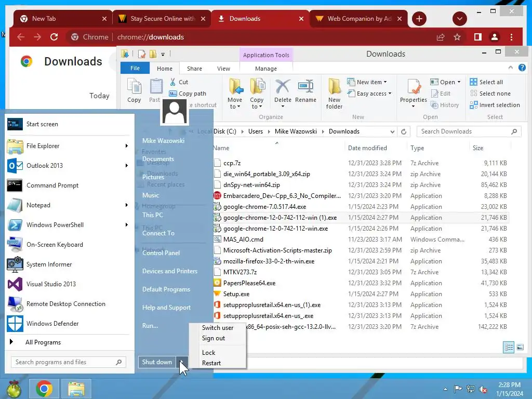Click the Copy to folder icon
532x399 pixels.
[257, 86]
